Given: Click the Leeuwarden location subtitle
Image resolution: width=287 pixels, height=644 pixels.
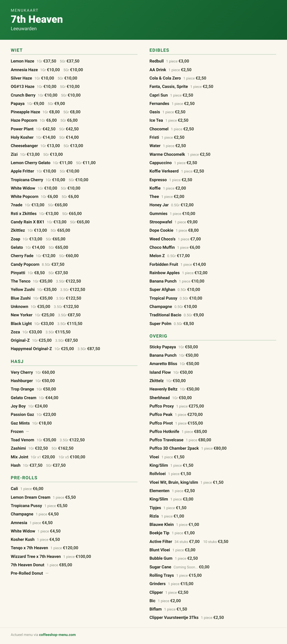Looking at the screenshot, I should pos(24,29).
